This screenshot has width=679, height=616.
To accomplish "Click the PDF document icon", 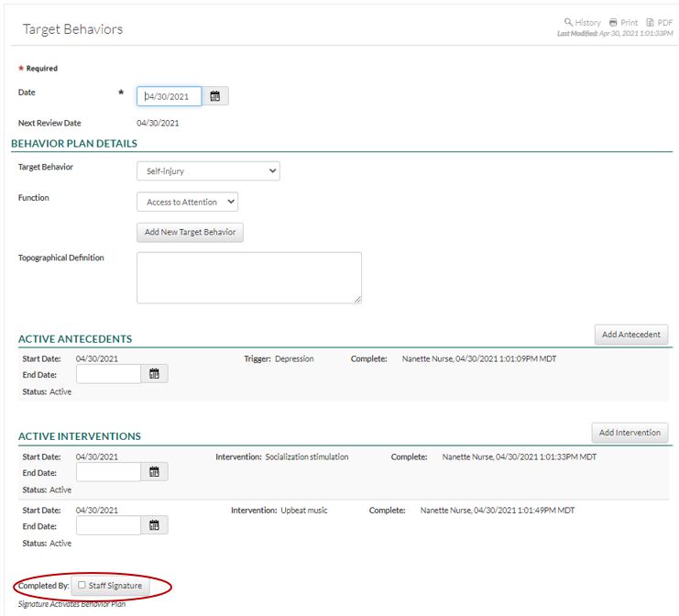I will point(650,22).
